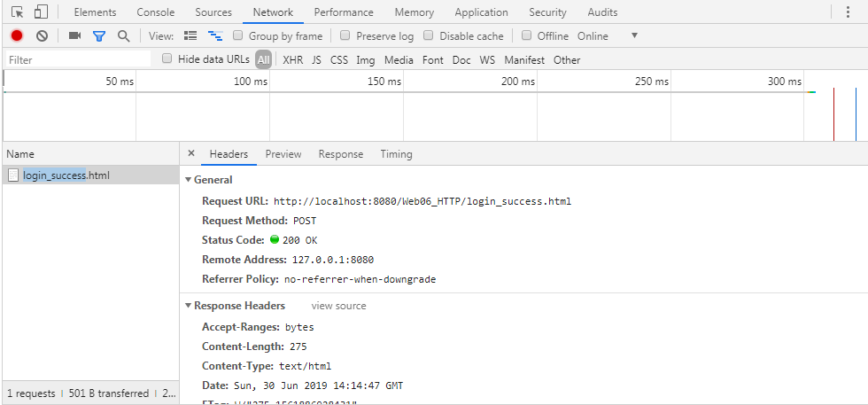Select the Headers detail tab
Image resolution: width=868 pixels, height=405 pixels.
(229, 154)
